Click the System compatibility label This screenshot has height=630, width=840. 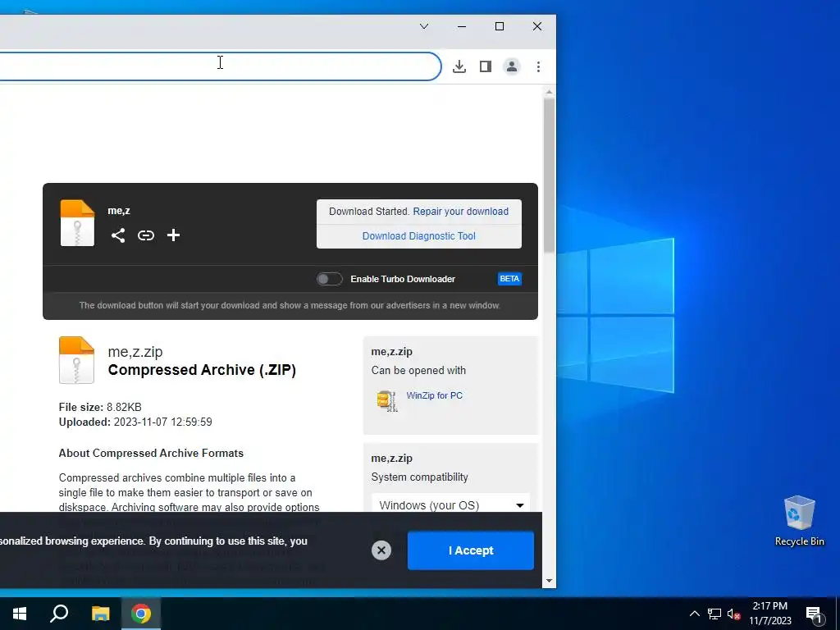[419, 477]
